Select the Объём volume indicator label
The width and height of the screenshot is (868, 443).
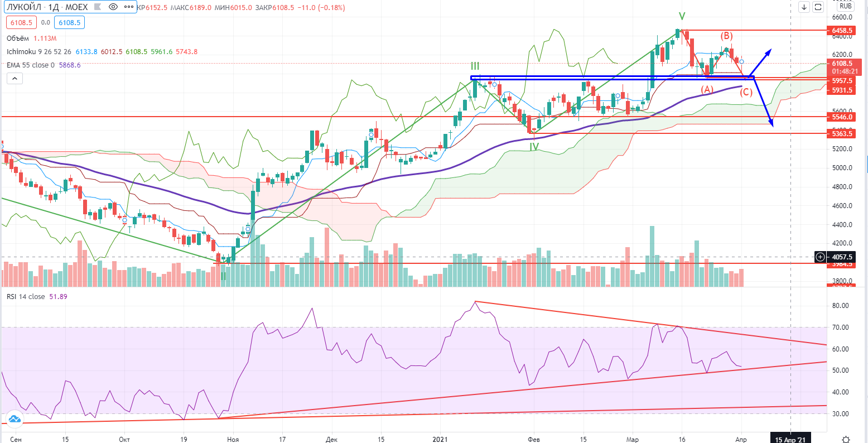(18, 38)
